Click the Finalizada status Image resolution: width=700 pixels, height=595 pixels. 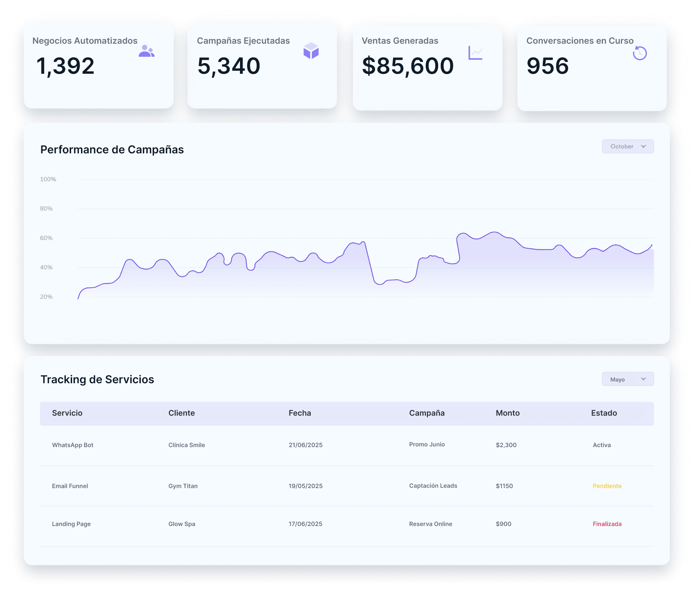[607, 524]
